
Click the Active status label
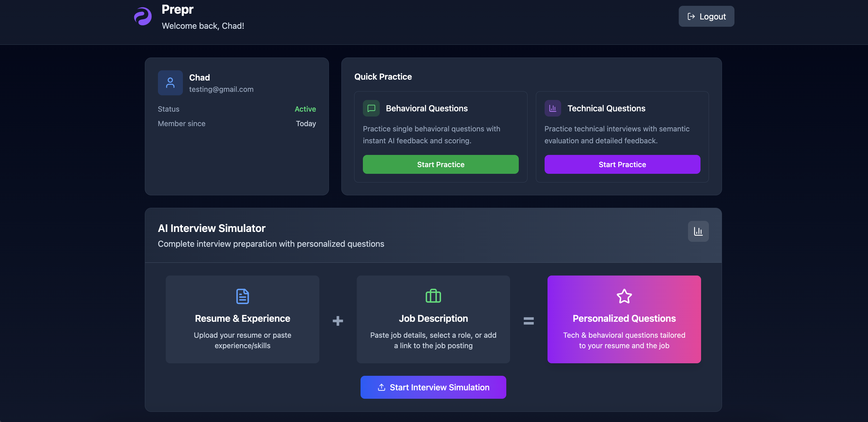305,109
